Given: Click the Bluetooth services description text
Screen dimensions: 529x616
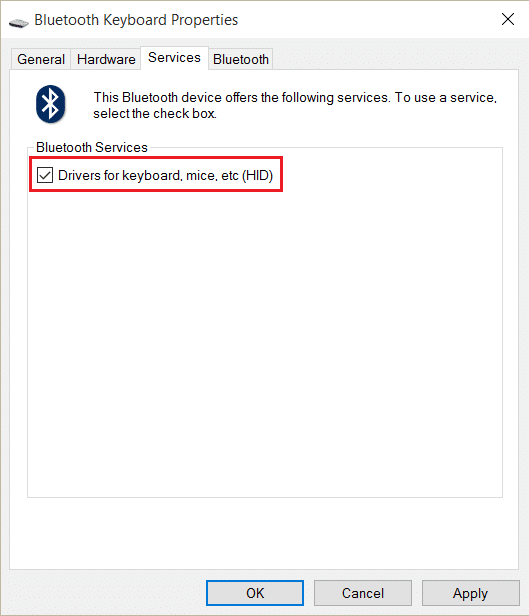Looking at the screenshot, I should point(295,105).
